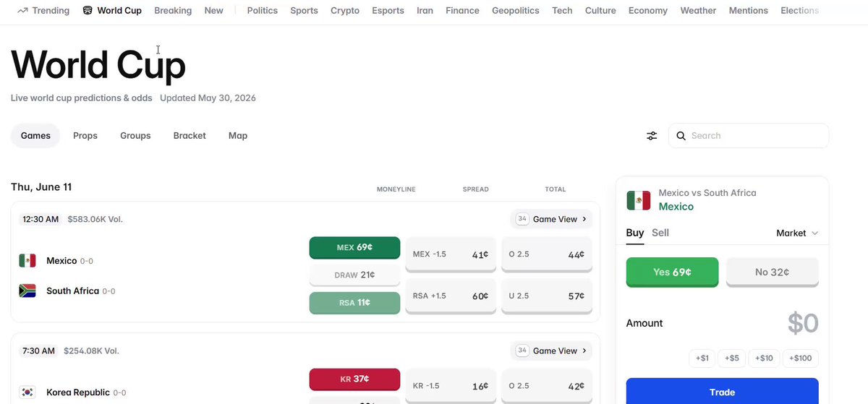
Task: Click the World Cup ball icon
Action: pyautogui.click(x=88, y=10)
